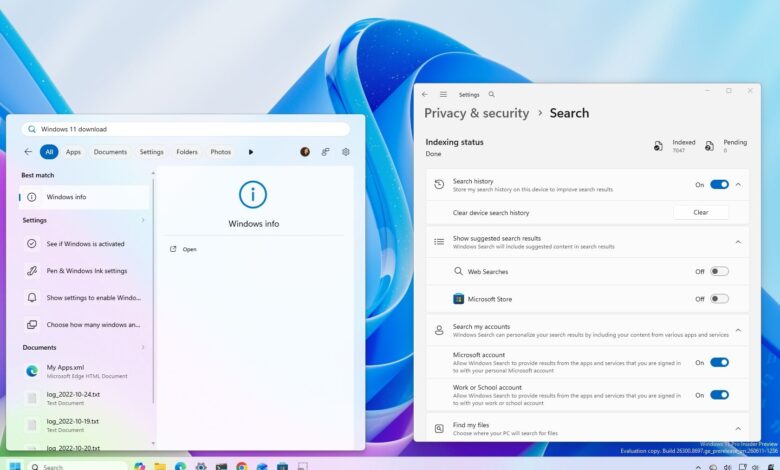Select the Windows info best match result
The image size is (780, 470).
(84, 197)
